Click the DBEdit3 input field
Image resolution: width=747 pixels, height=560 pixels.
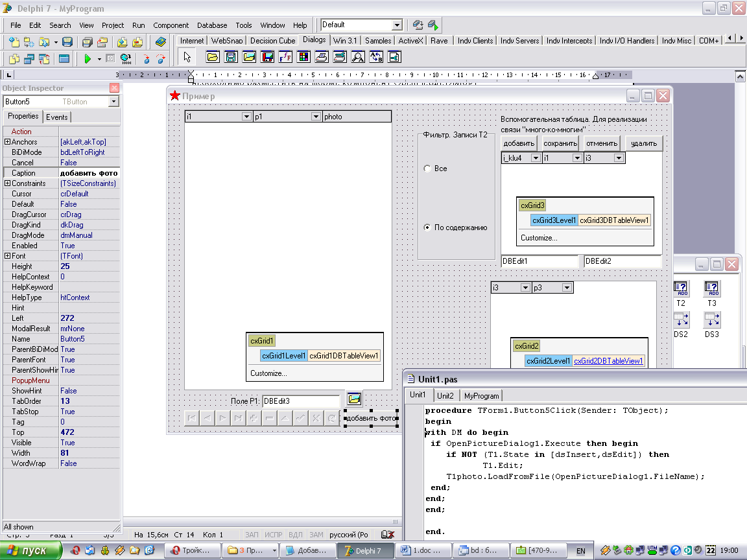pos(301,401)
